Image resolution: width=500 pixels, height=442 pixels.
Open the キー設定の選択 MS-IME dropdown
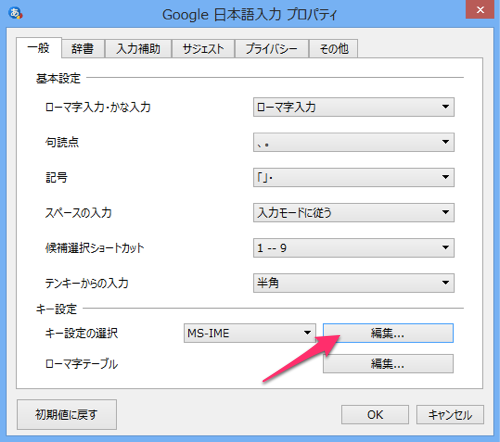[x=250, y=333]
